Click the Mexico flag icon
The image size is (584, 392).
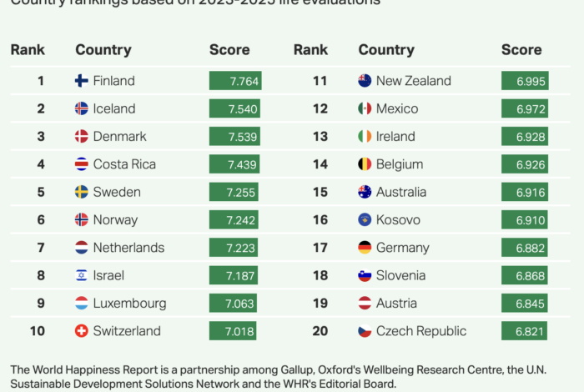(365, 108)
